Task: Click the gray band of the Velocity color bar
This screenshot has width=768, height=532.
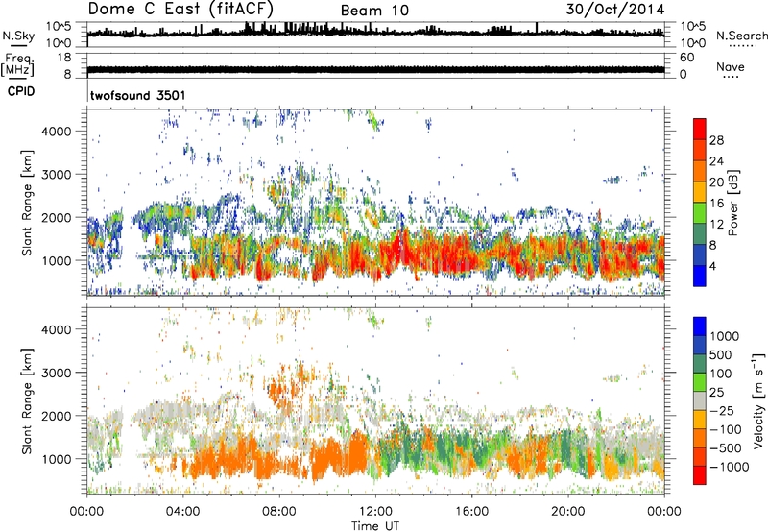Action: [x=700, y=401]
